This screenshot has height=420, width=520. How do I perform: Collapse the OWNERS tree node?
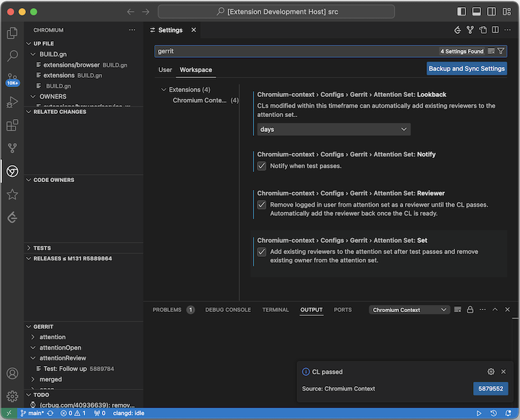pos(33,96)
